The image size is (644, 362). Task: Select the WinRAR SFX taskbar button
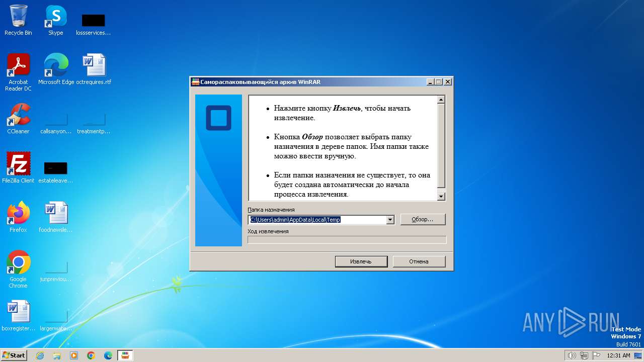coord(125,355)
